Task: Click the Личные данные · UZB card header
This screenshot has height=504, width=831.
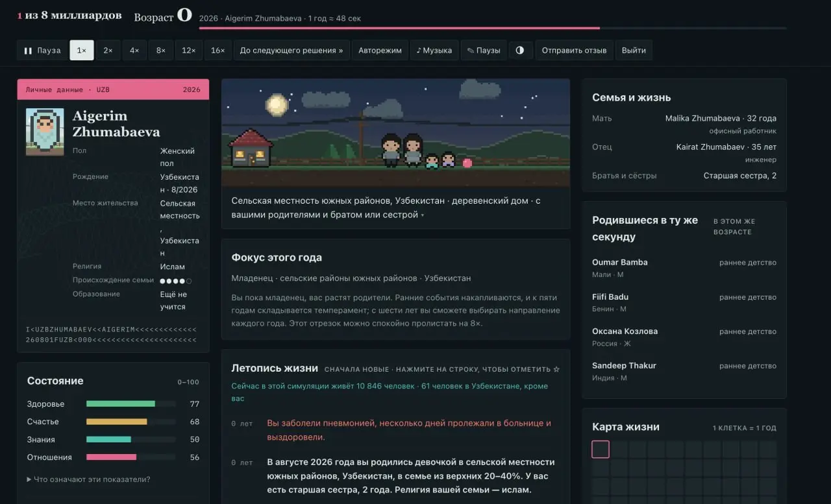Action: coord(113,90)
